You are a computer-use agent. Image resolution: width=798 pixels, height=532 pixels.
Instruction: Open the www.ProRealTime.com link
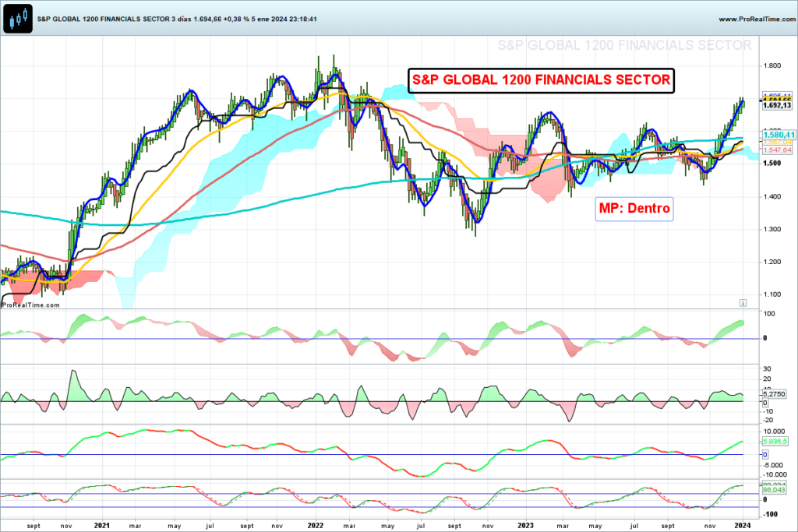757,19
